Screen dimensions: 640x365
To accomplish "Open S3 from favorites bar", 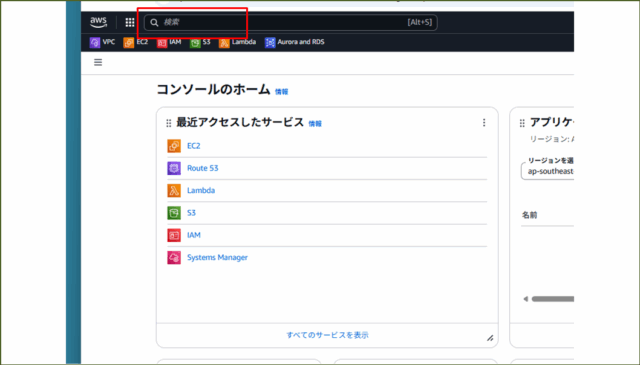I will (200, 42).
